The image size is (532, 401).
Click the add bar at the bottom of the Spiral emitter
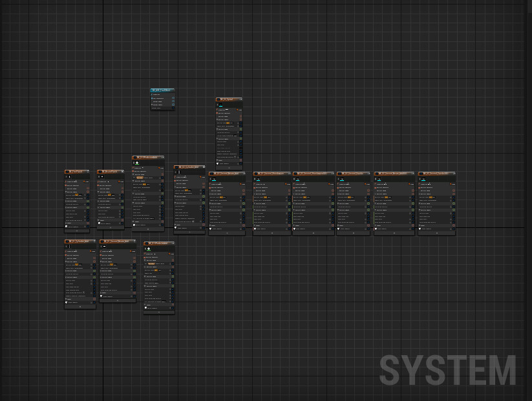[229, 167]
